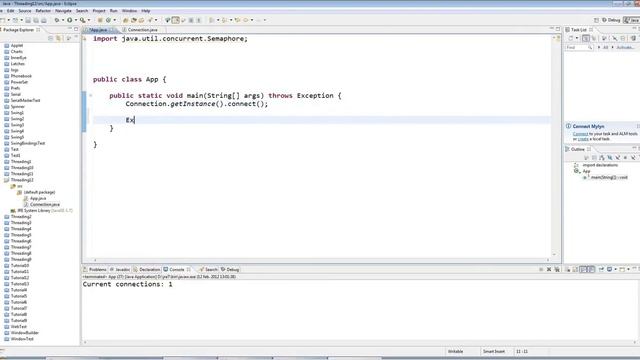Collapse All in Package Explorer toolbar
Image resolution: width=640 pixels, height=360 pixels.
tap(51, 38)
